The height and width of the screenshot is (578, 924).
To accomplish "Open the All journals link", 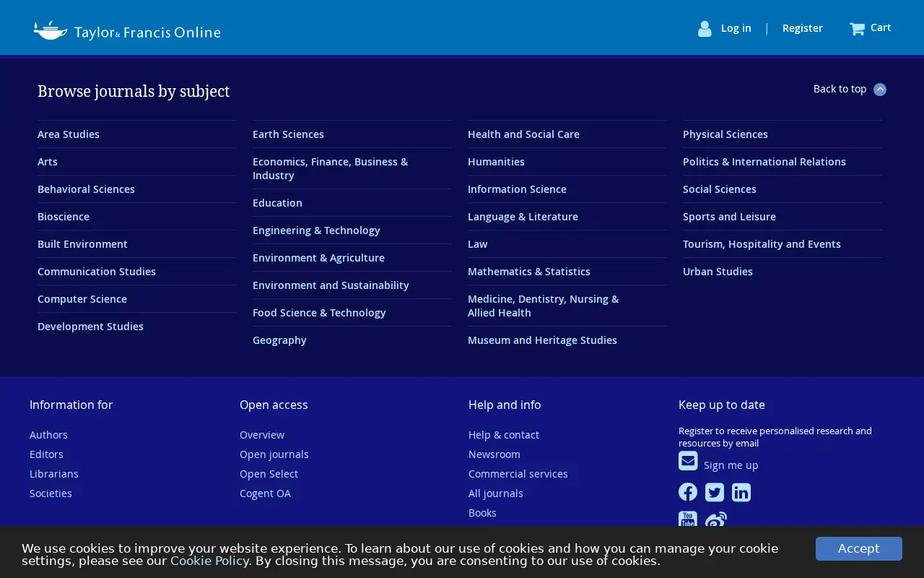I will click(x=496, y=493).
